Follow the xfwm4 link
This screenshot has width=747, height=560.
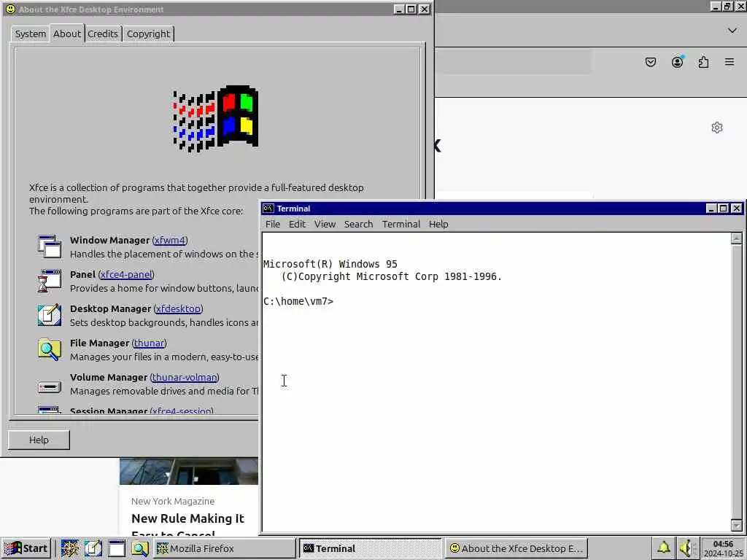pos(169,241)
